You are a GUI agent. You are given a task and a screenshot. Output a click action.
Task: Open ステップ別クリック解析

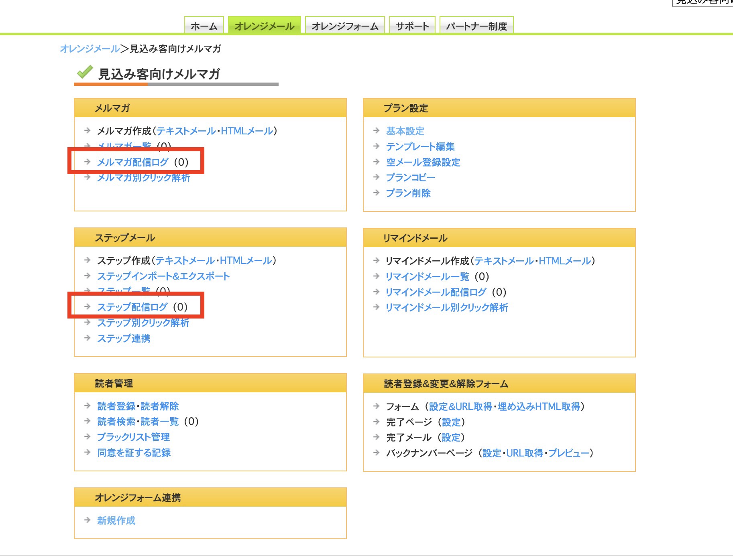(143, 323)
